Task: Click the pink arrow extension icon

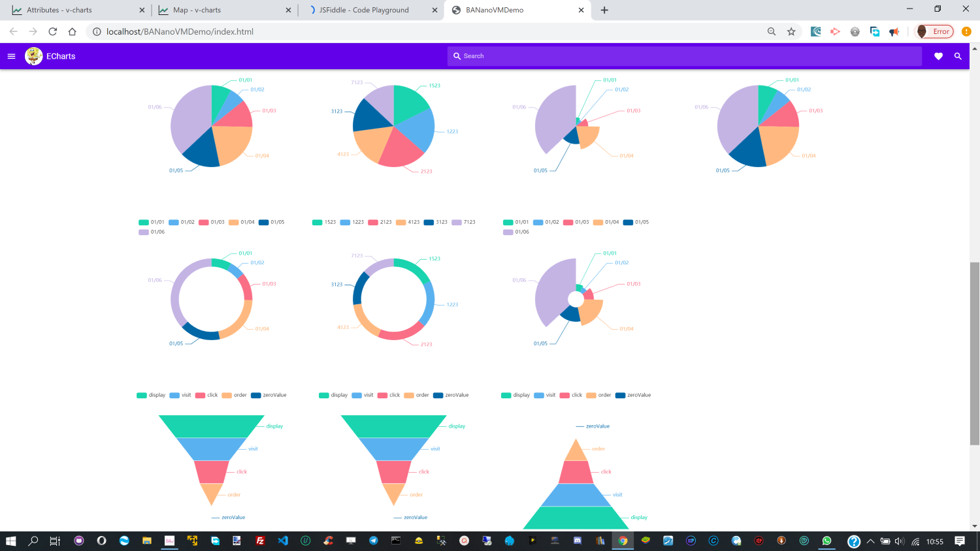Action: coord(835,31)
